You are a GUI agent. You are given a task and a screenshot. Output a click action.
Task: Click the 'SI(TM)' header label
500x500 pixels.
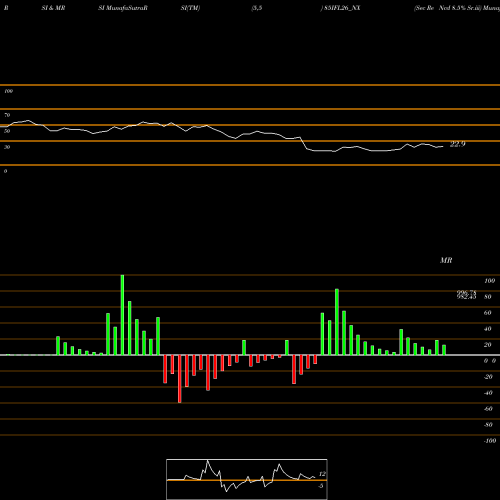[x=190, y=8]
